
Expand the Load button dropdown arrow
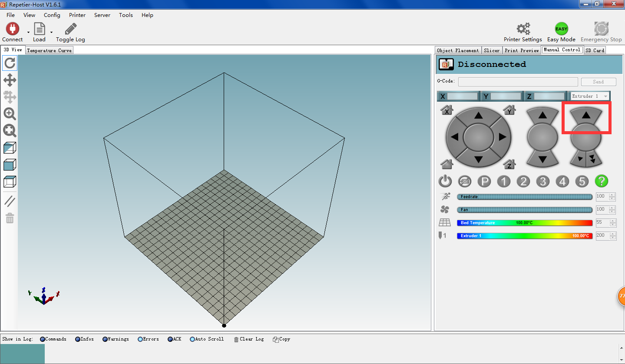tap(51, 32)
